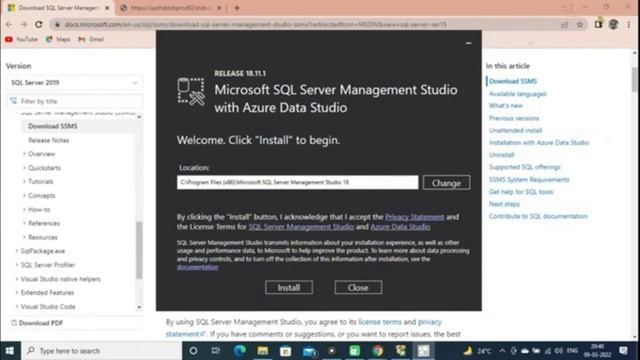This screenshot has width=640, height=360.
Task: Click the installation Location path field
Action: [x=298, y=182]
